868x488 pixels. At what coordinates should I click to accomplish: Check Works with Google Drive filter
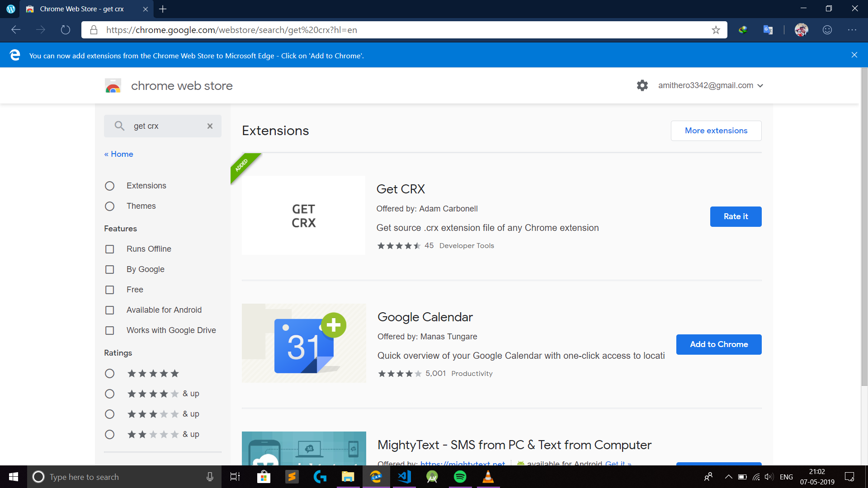(x=109, y=330)
